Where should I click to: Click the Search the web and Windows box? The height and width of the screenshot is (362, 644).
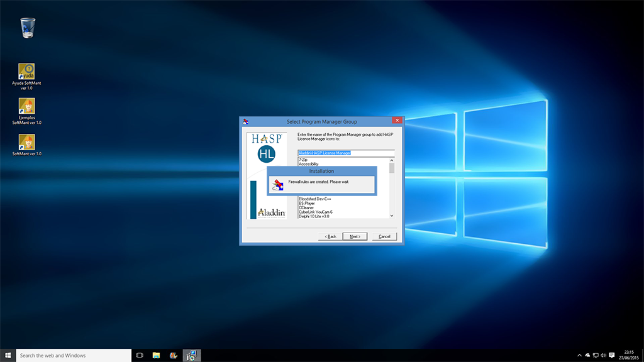72,355
